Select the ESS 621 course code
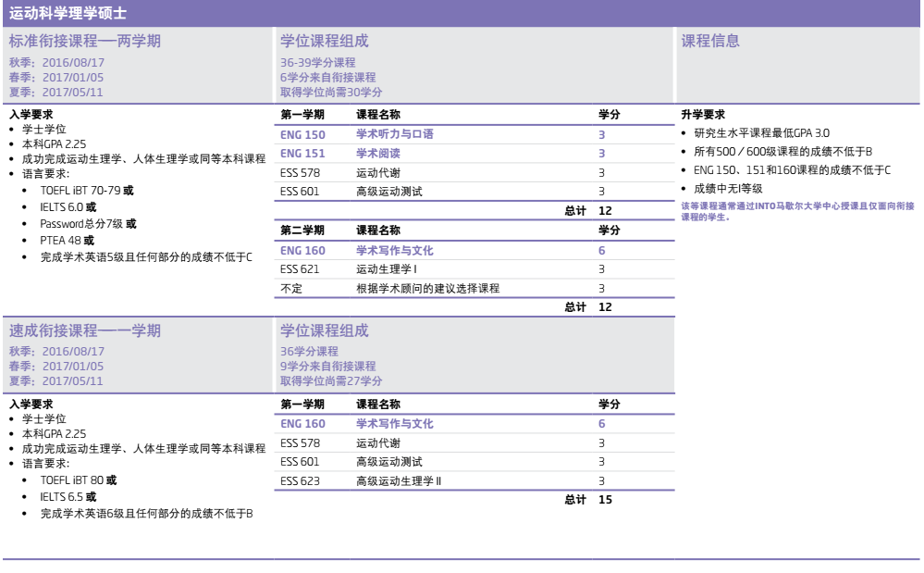The image size is (924, 573). click(300, 269)
